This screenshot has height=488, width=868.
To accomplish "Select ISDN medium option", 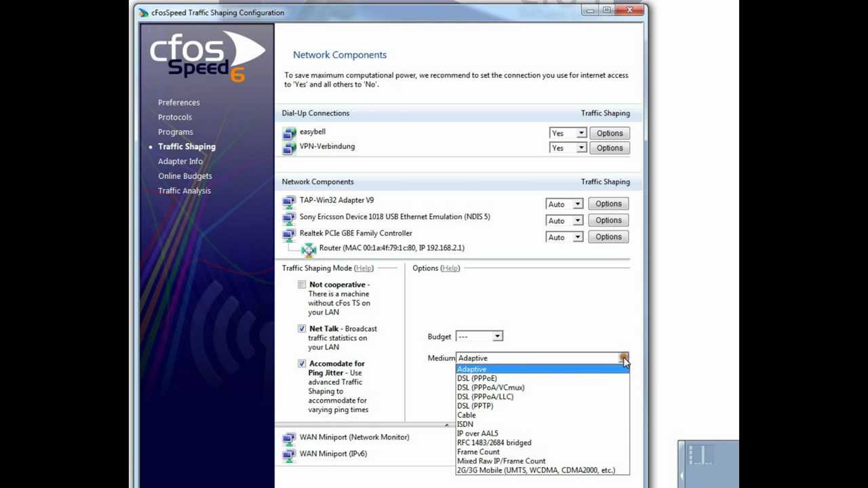I will [542, 424].
